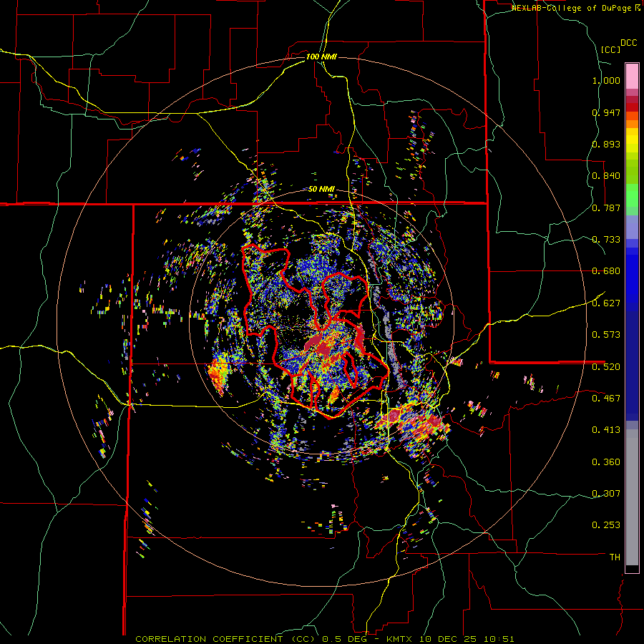Click the pink top segment of the color bar
Viewport: 644px width, 644px height.
point(632,76)
